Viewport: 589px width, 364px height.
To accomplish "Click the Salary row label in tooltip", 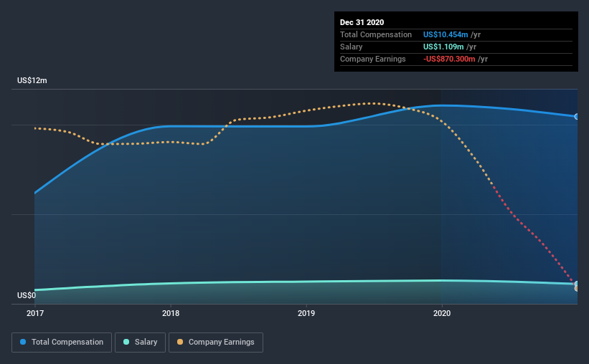I will coord(352,47).
